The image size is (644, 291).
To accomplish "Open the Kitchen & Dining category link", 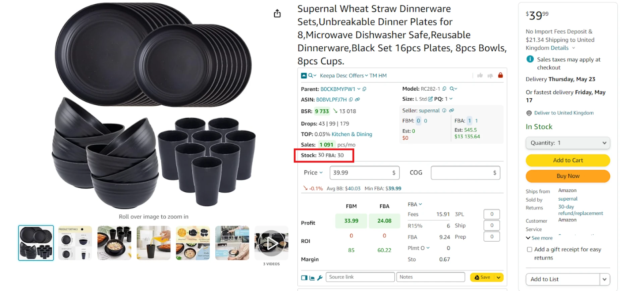I will (x=352, y=134).
